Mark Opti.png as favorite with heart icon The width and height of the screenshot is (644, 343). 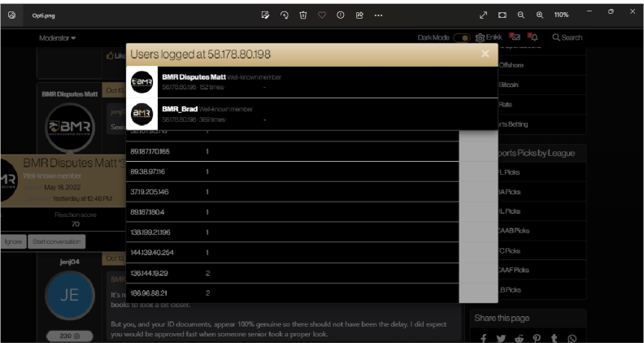tap(322, 15)
